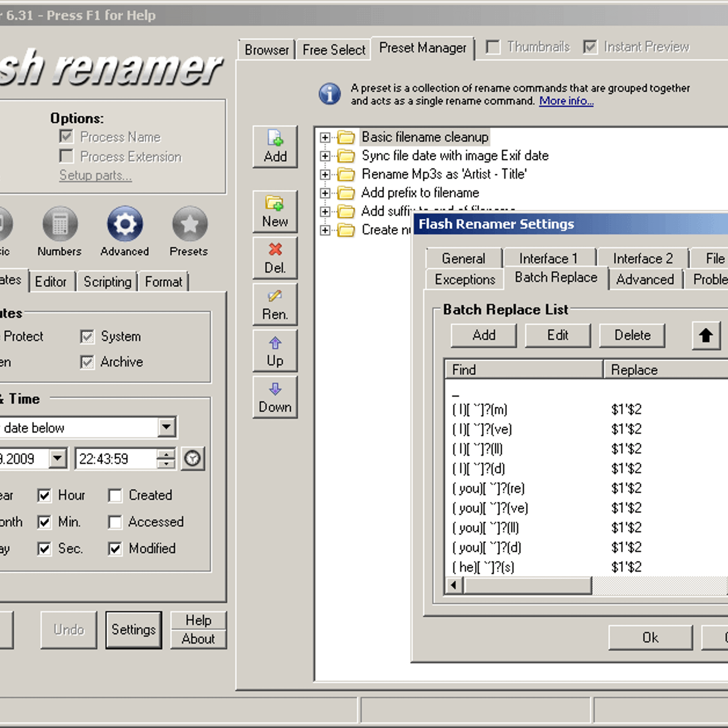
Task: Click the blue info icon
Action: [x=329, y=94]
